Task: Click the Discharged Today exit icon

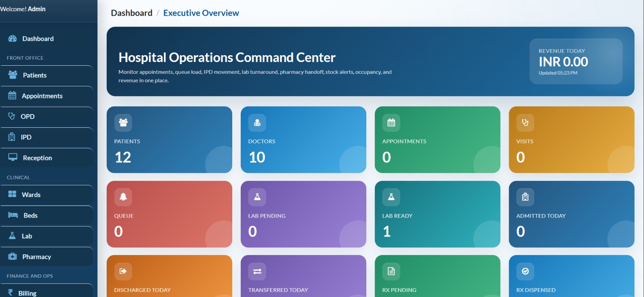Action: 123,271
